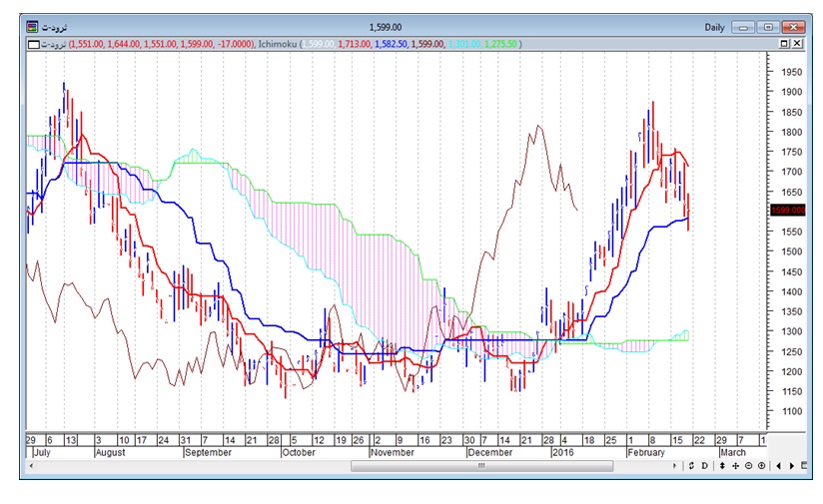Click the 'October' month label on time axis
The width and height of the screenshot is (823, 504).
click(299, 453)
